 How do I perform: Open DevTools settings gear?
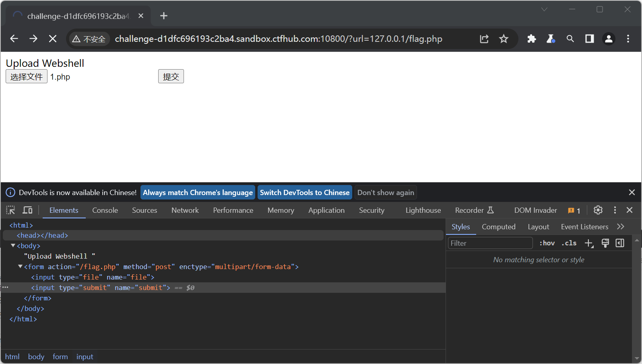pos(598,210)
